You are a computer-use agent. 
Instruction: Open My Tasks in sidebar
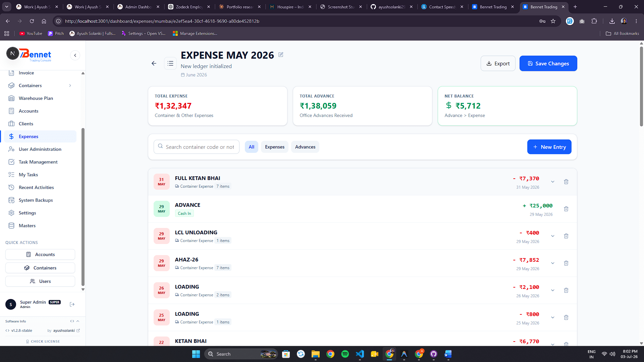(40, 175)
